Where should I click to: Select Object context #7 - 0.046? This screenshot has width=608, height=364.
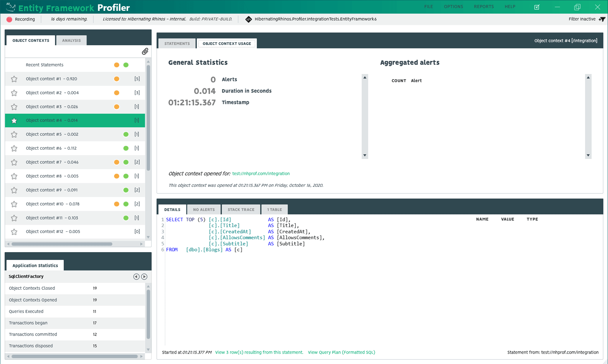coord(75,162)
